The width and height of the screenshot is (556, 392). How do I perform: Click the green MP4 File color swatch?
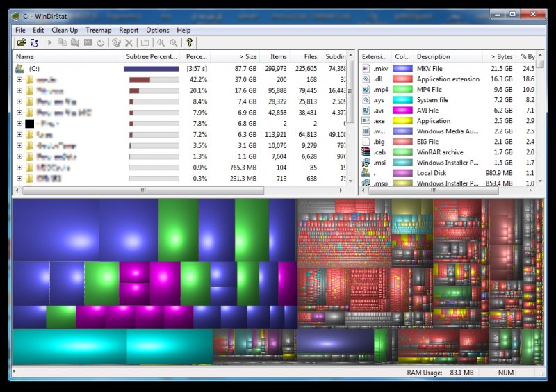click(402, 90)
